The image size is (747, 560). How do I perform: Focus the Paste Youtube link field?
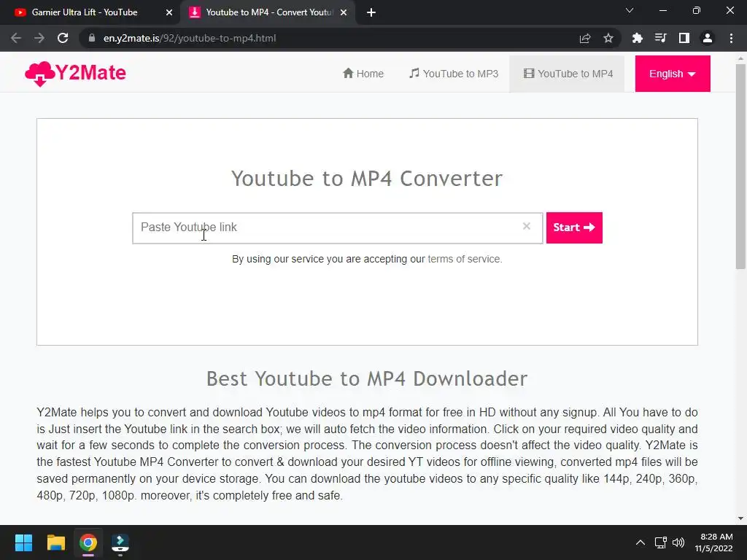337,228
